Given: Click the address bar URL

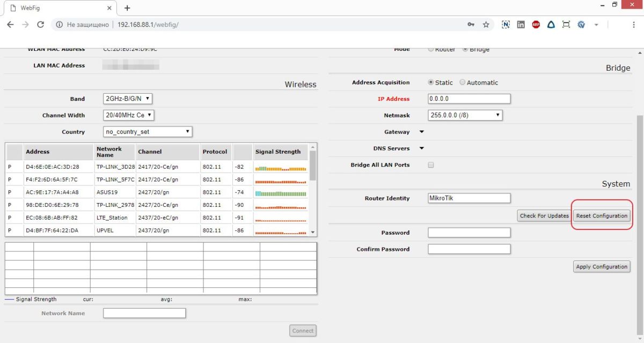Looking at the screenshot, I should (148, 25).
